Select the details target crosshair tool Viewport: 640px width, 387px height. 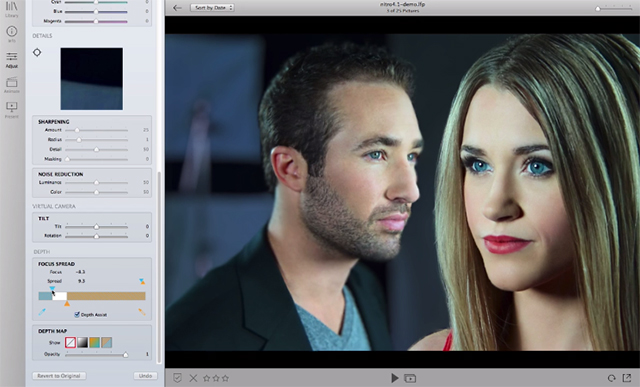coord(37,52)
